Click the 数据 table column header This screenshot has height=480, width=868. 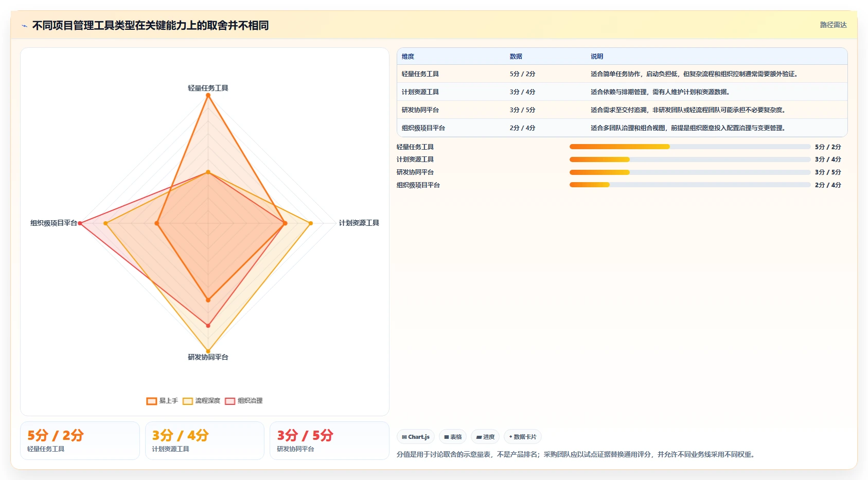516,57
